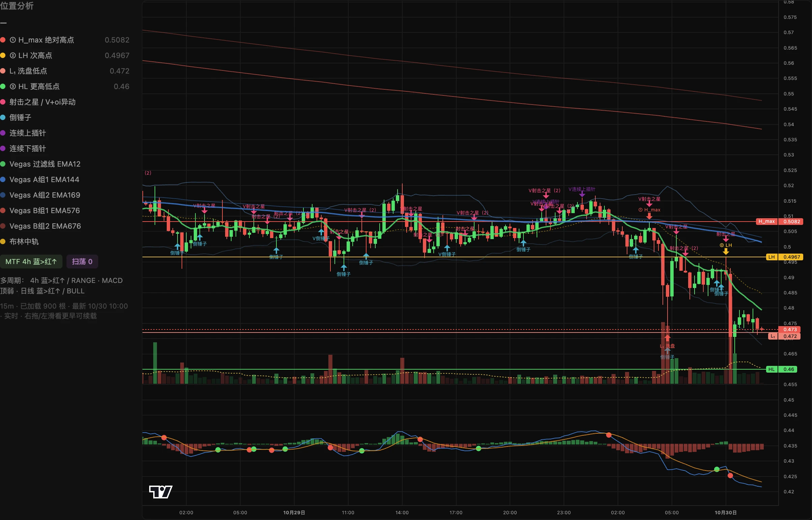Select Vegas B组1 EMA576 in the legend
This screenshot has width=812, height=520.
(64, 211)
